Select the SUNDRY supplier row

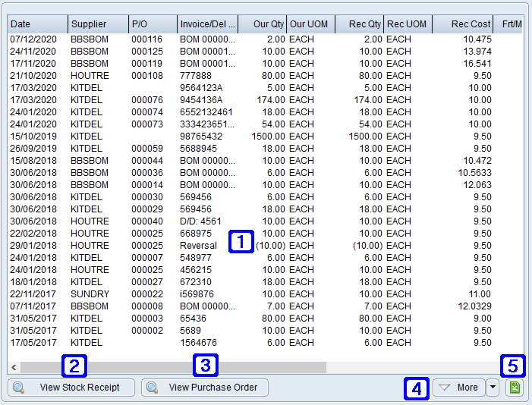(90, 294)
